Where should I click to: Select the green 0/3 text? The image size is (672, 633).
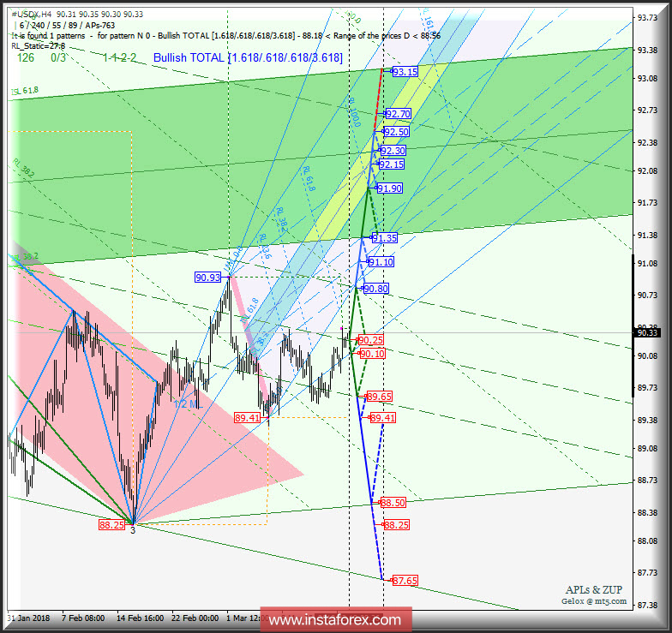click(x=58, y=57)
